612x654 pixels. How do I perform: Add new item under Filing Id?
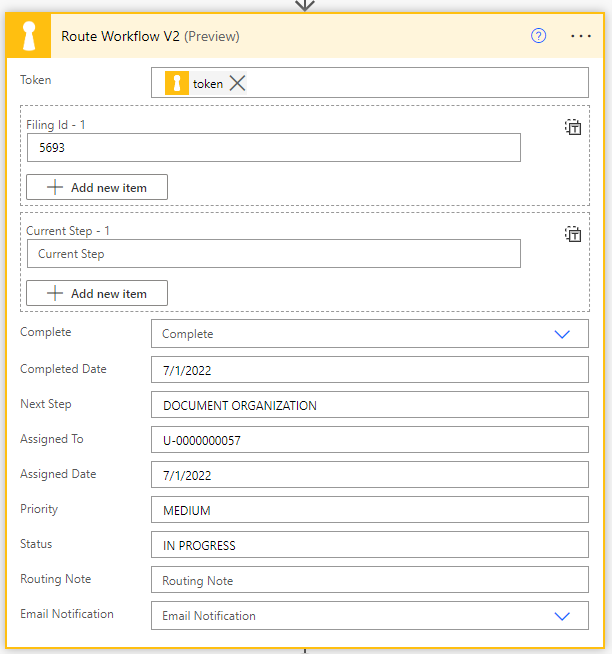click(x=97, y=187)
